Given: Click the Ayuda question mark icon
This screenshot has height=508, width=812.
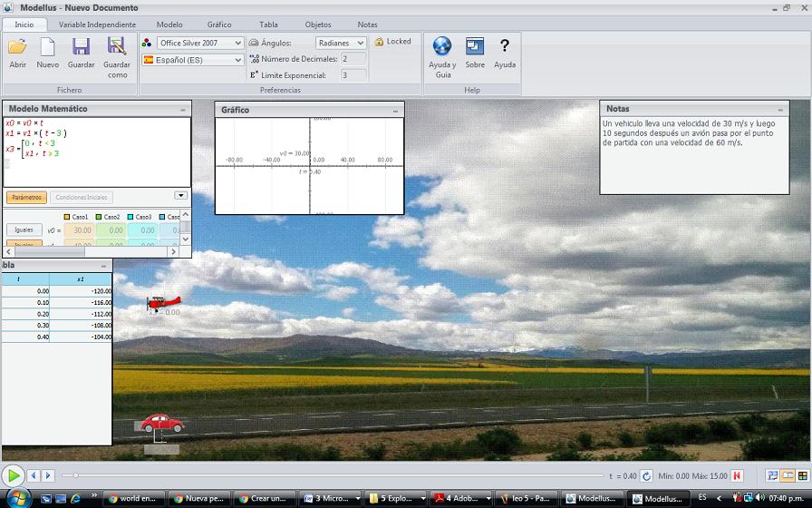Looking at the screenshot, I should tap(505, 53).
